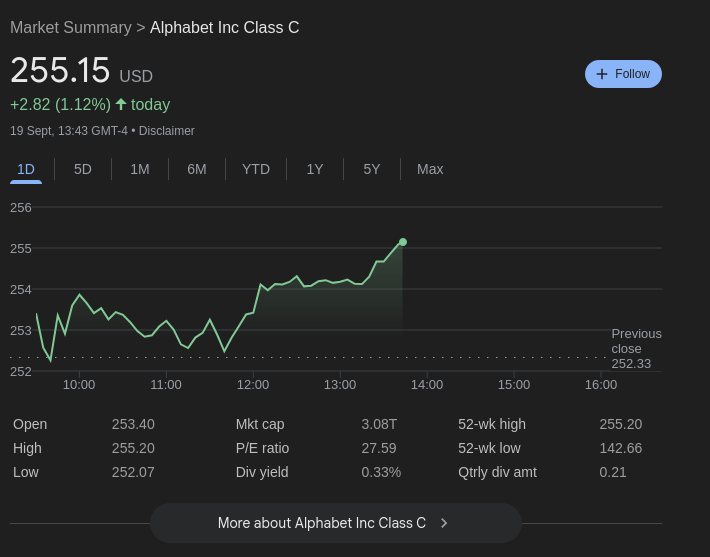The width and height of the screenshot is (710, 557).
Task: Click the Previous close label on chart
Action: click(636, 341)
